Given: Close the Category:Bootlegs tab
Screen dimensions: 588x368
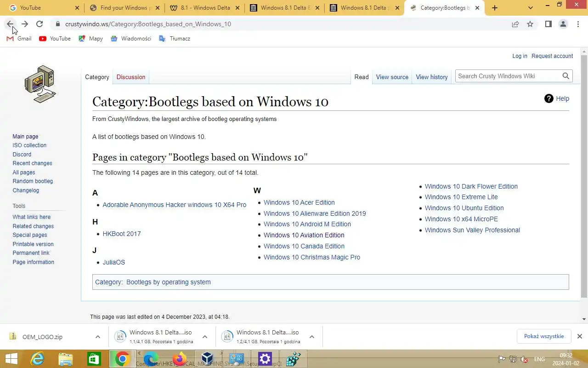Looking at the screenshot, I should tap(477, 8).
